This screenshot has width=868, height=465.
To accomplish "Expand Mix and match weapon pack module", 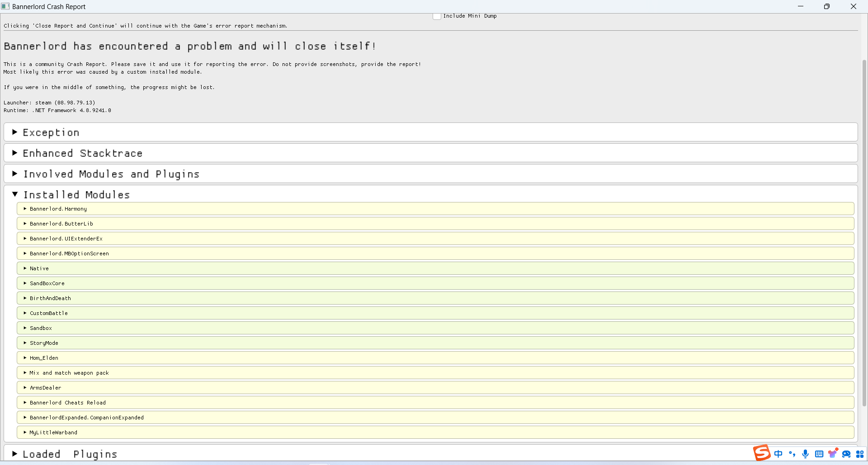I will 435,373.
